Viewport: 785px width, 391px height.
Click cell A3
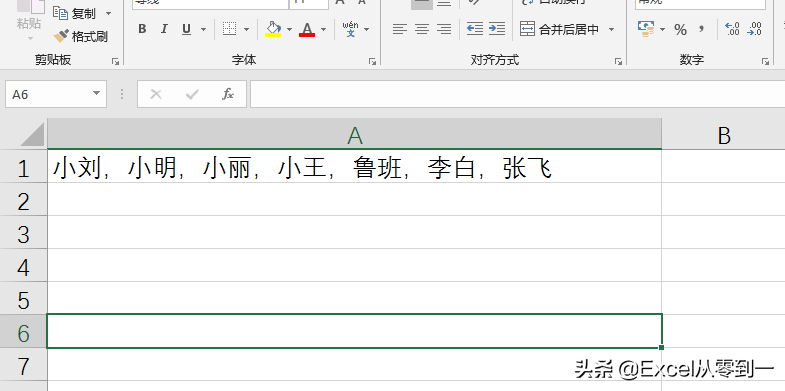pos(354,232)
